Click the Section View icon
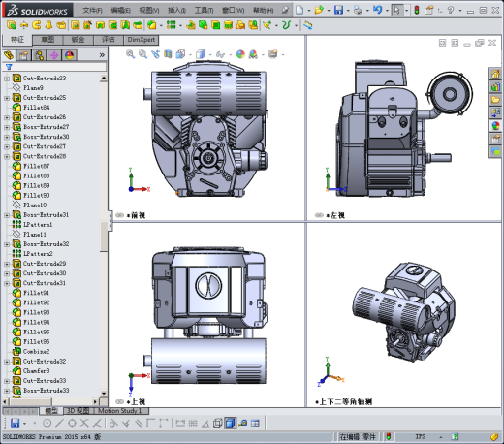The image size is (504, 444). click(168, 54)
